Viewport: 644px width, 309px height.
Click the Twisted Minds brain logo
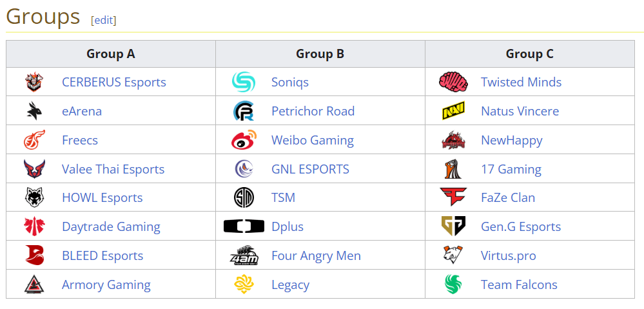(x=453, y=82)
